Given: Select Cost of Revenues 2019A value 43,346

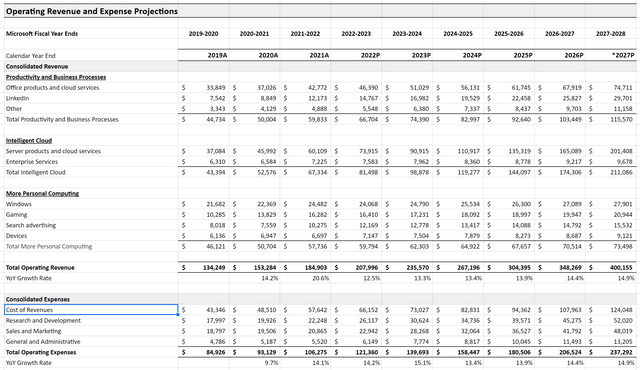Looking at the screenshot, I should click(x=216, y=310).
